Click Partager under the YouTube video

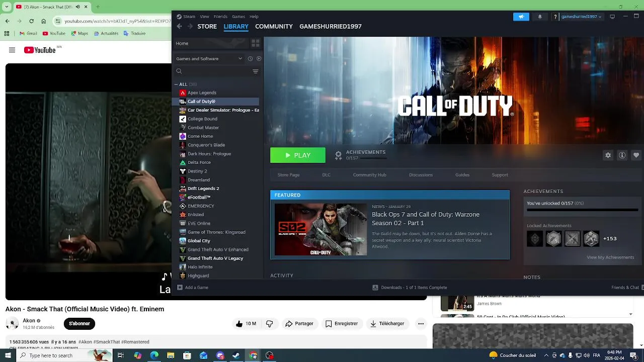pos(299,324)
